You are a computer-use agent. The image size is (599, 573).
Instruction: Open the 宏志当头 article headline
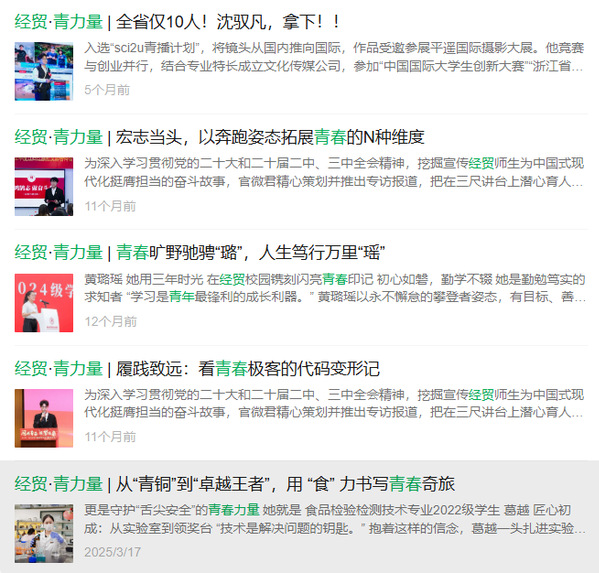(219, 137)
